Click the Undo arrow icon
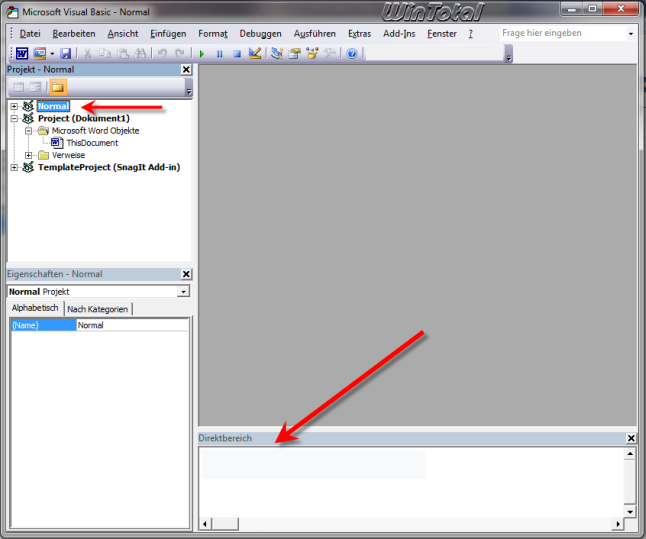646x539 pixels. coord(162,54)
